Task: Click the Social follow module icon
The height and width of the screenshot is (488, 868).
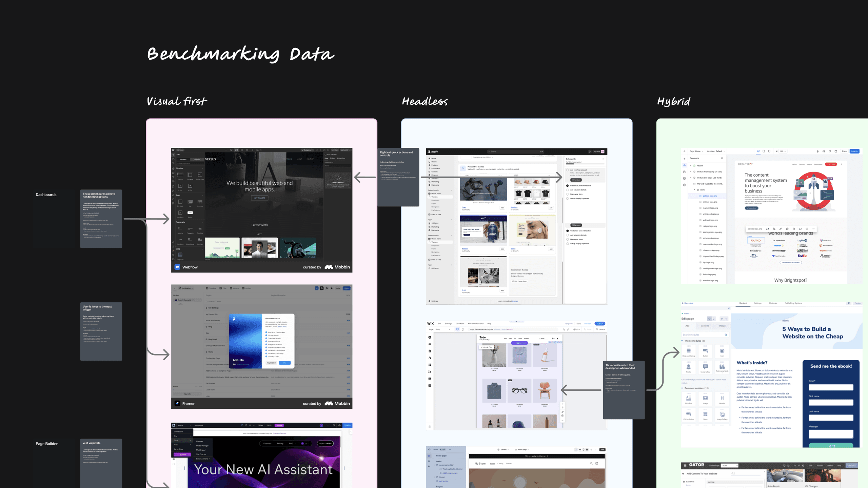Action: [705, 366]
